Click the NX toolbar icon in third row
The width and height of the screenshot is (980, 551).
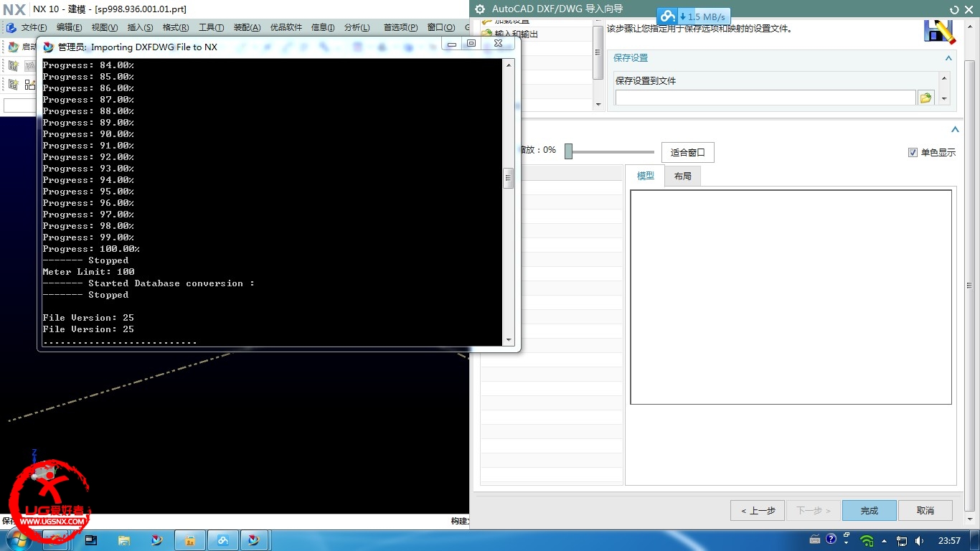14,65
